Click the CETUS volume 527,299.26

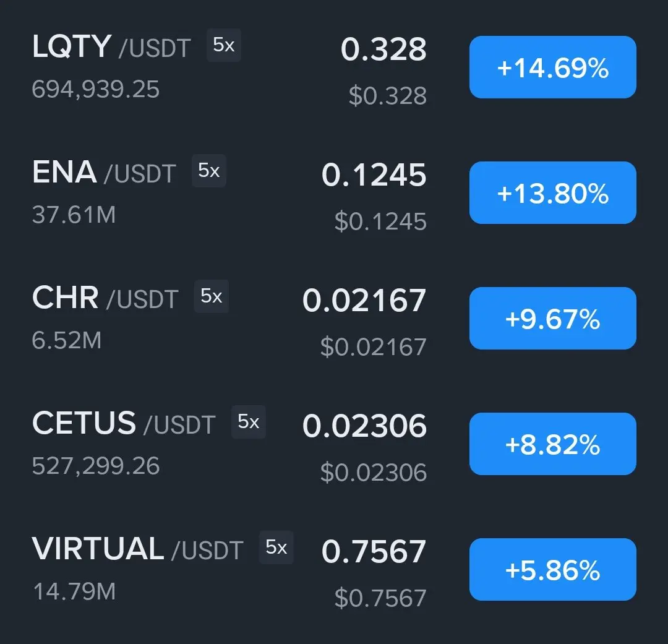click(x=96, y=466)
